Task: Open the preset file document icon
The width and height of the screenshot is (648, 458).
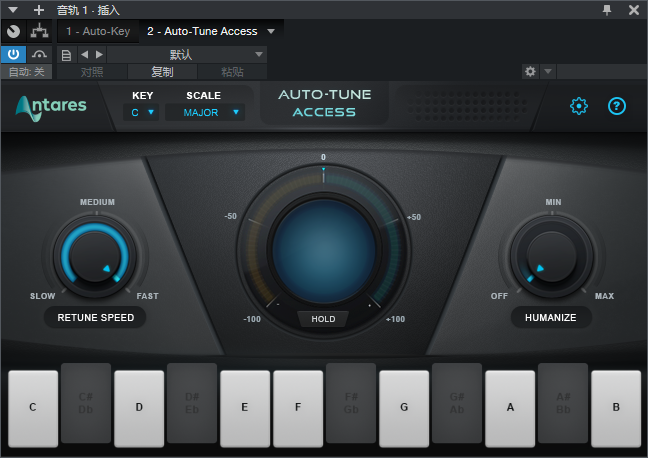Action: [66, 55]
